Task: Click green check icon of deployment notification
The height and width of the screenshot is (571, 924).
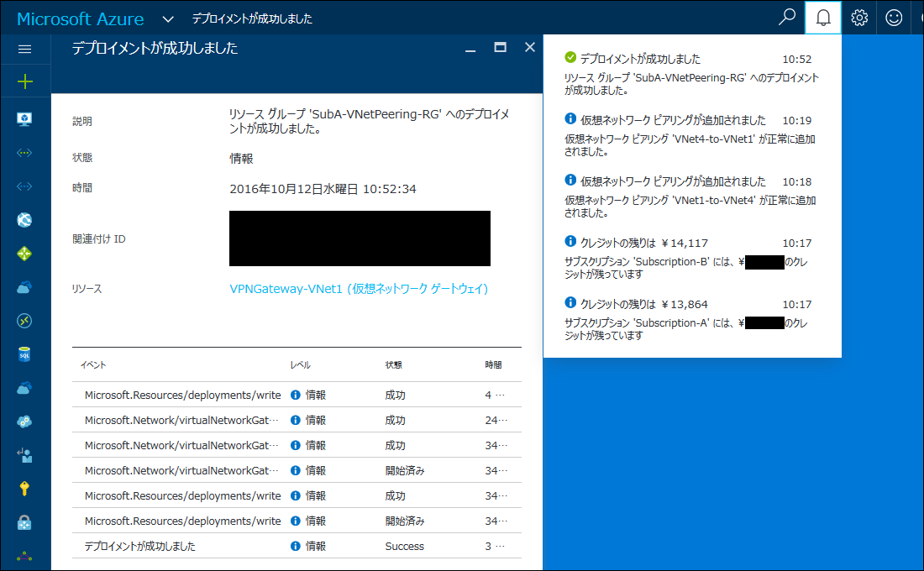Action: pos(570,57)
